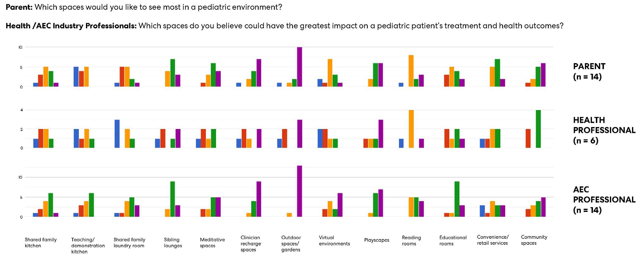
Task: Click the tall purple Outdoor bar in AEC chart
Action: pyautogui.click(x=299, y=191)
